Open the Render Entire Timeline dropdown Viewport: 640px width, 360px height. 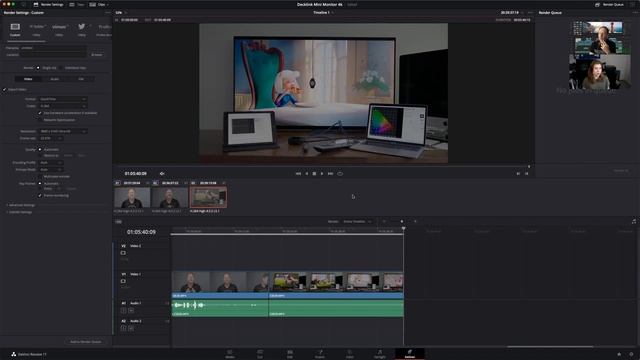click(x=357, y=222)
